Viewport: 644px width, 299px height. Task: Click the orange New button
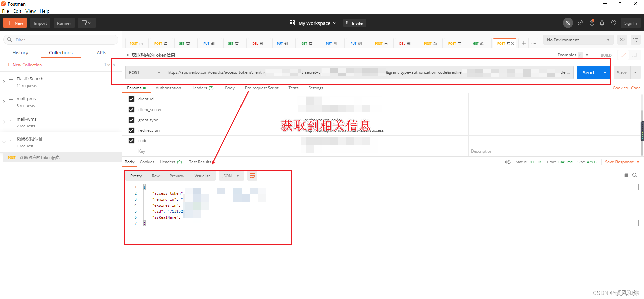(x=15, y=23)
